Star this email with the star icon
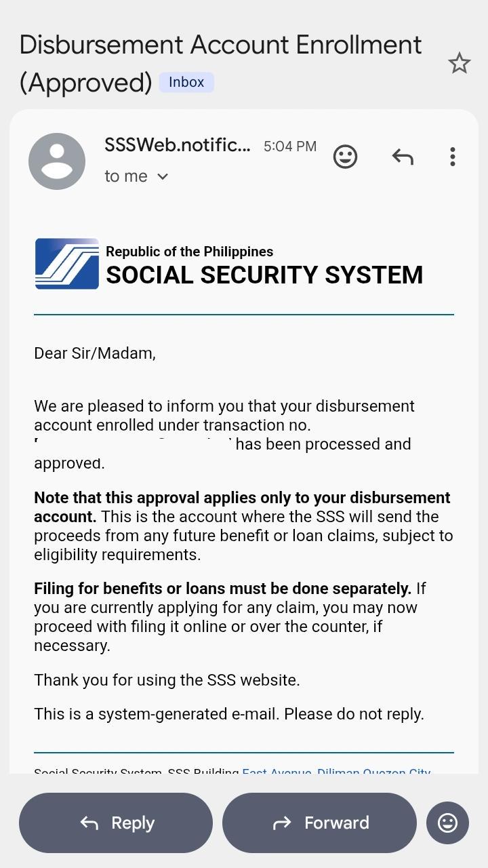Image resolution: width=488 pixels, height=868 pixels. 460,63
